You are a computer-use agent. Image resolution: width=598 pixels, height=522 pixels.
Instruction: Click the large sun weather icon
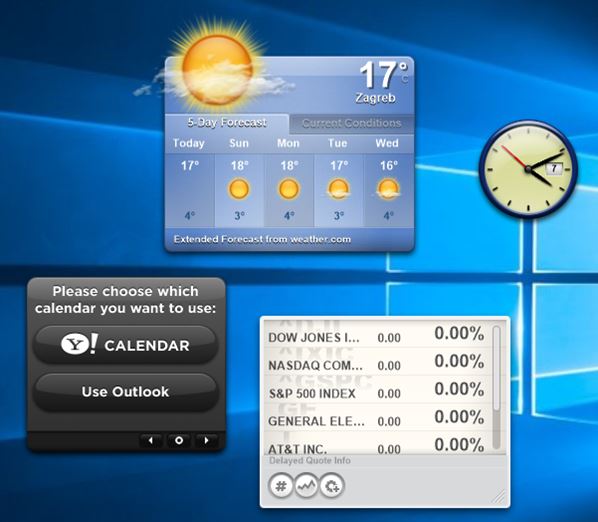pos(217,70)
